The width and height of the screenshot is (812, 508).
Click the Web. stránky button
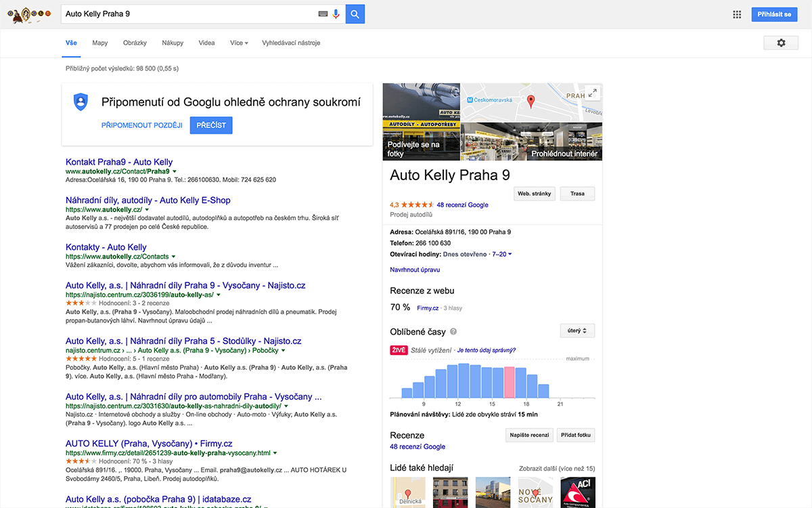coord(535,194)
